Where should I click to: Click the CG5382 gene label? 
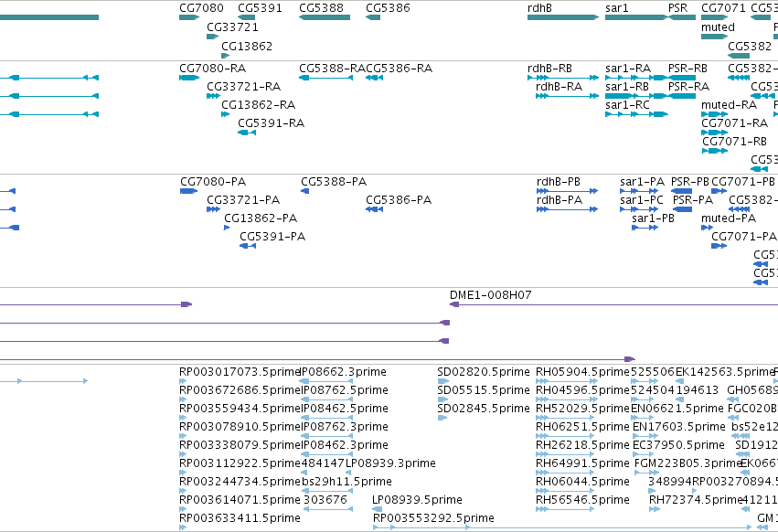pyautogui.click(x=750, y=46)
